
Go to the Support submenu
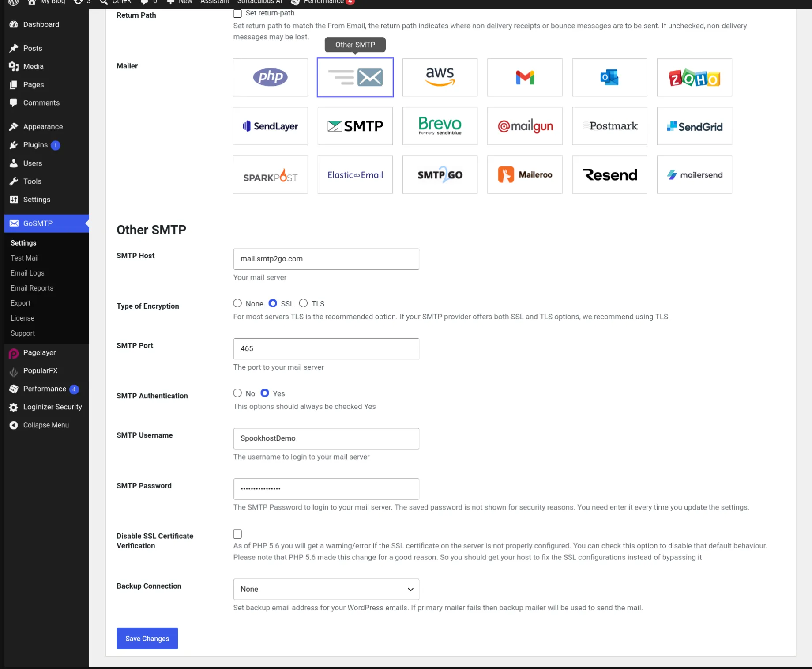click(23, 333)
